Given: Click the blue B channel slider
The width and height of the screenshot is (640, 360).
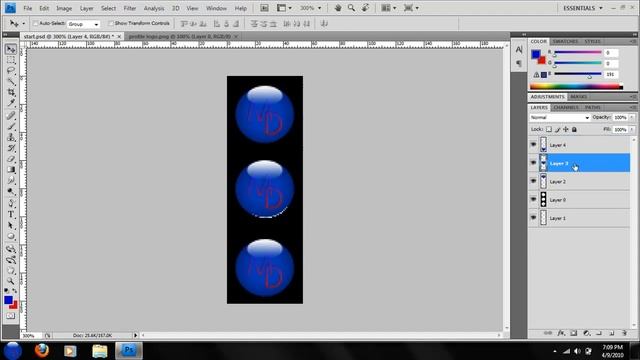Looking at the screenshot, I should click(578, 74).
